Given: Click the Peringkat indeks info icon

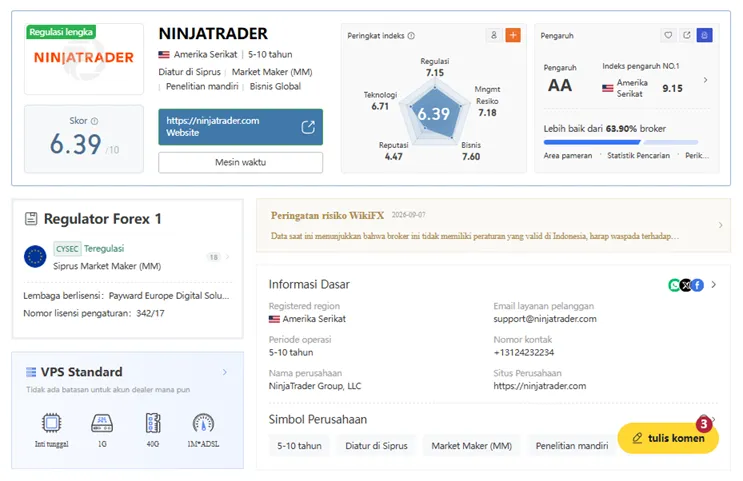Looking at the screenshot, I should point(411,36).
